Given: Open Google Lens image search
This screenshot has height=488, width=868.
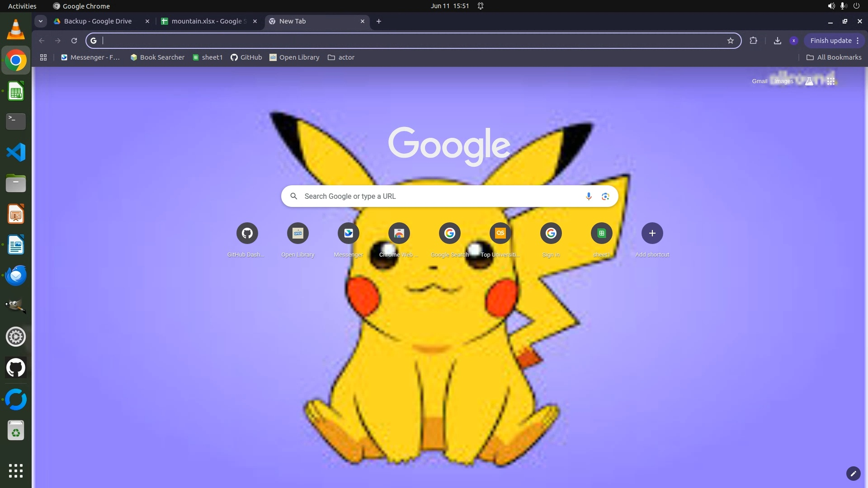Looking at the screenshot, I should pos(605,196).
